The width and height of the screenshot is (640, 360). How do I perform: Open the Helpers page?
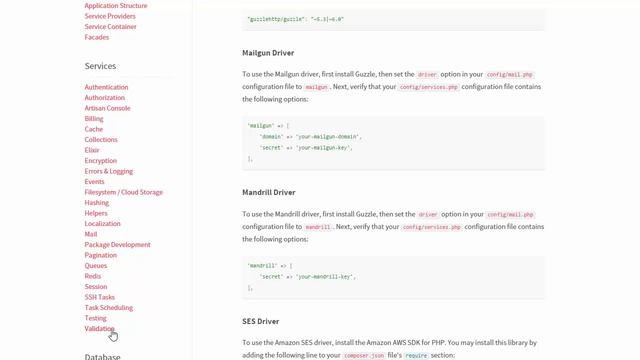point(96,213)
